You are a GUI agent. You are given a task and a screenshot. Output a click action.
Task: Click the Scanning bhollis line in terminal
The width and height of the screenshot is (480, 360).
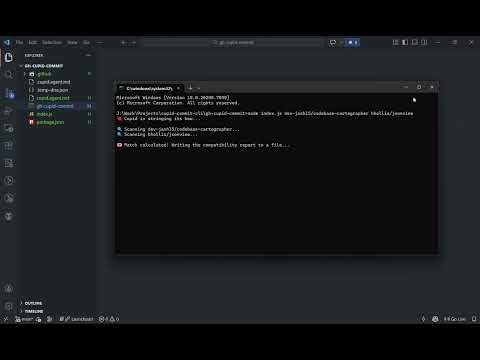point(157,134)
